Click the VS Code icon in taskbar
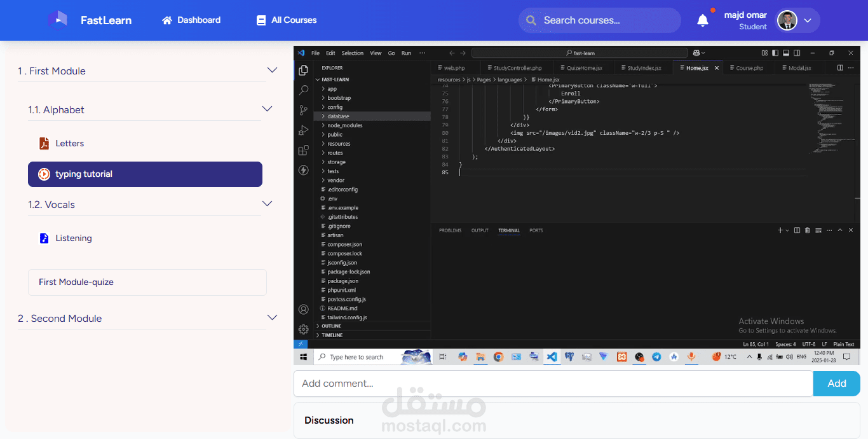868x444 pixels. tap(552, 357)
